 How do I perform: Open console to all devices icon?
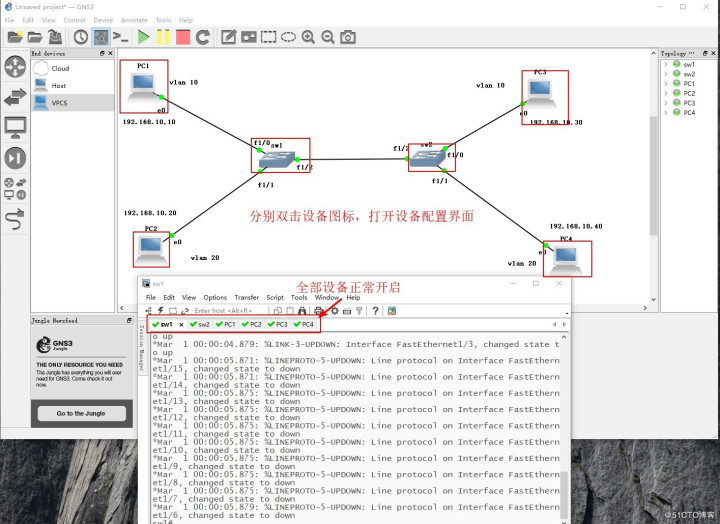tap(120, 37)
